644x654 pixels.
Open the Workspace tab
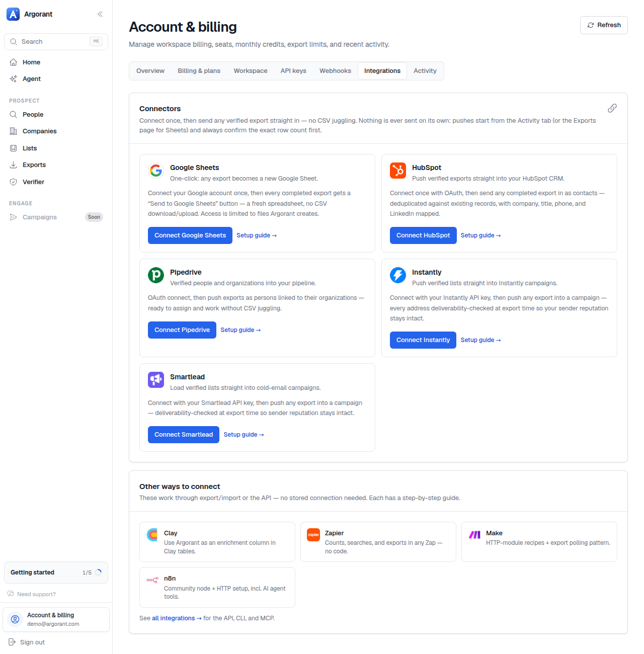click(x=251, y=71)
